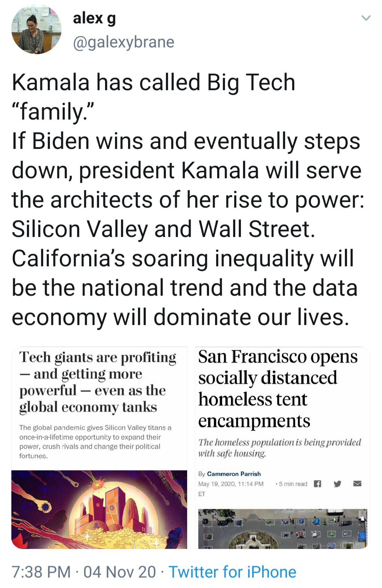This screenshot has width=382, height=588.
Task: Click the 5 min read label
Action: tap(293, 484)
